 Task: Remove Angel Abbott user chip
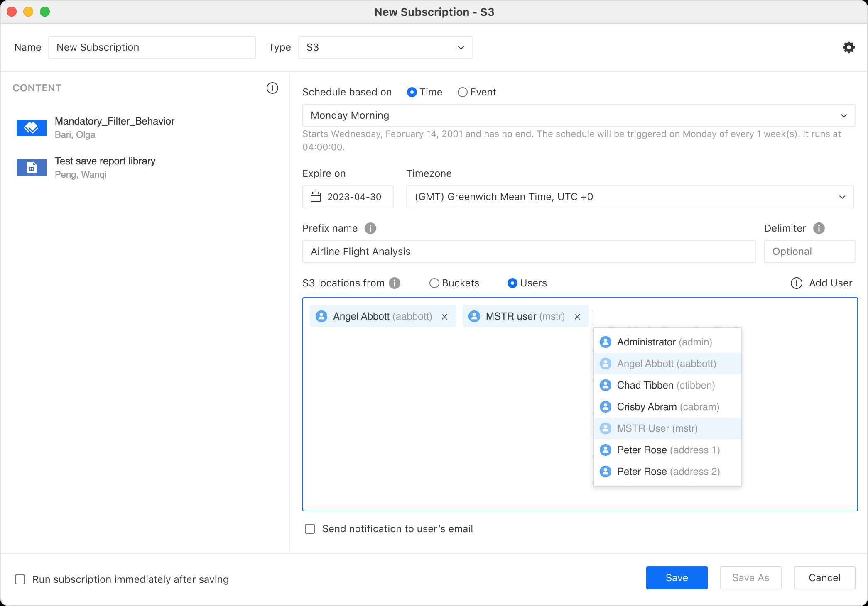444,317
